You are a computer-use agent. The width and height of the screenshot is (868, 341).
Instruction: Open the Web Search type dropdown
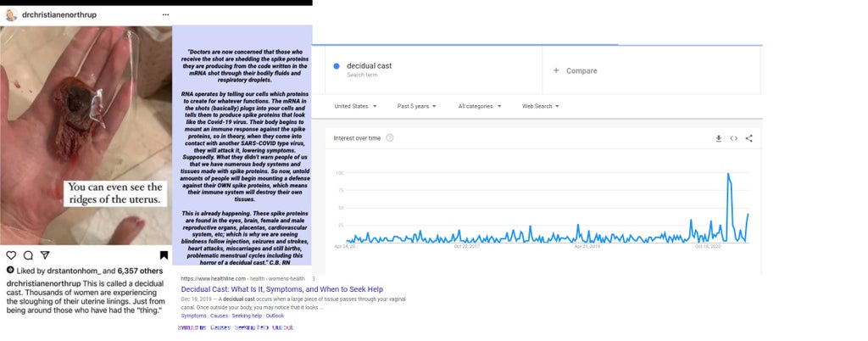[540, 106]
